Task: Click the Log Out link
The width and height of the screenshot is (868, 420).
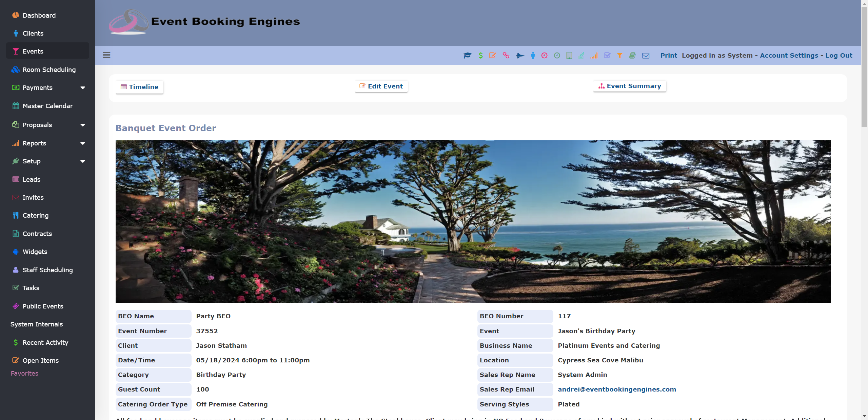Action: click(839, 55)
